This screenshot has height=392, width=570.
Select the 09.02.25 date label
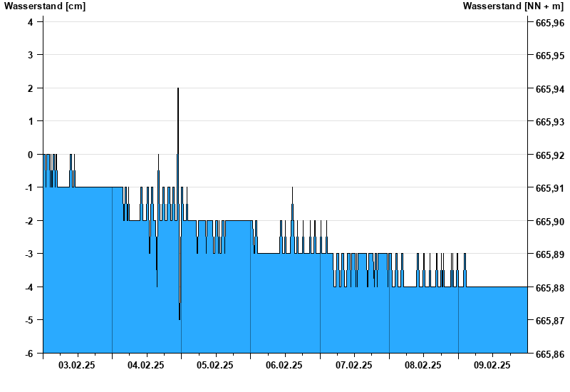[x=492, y=366]
